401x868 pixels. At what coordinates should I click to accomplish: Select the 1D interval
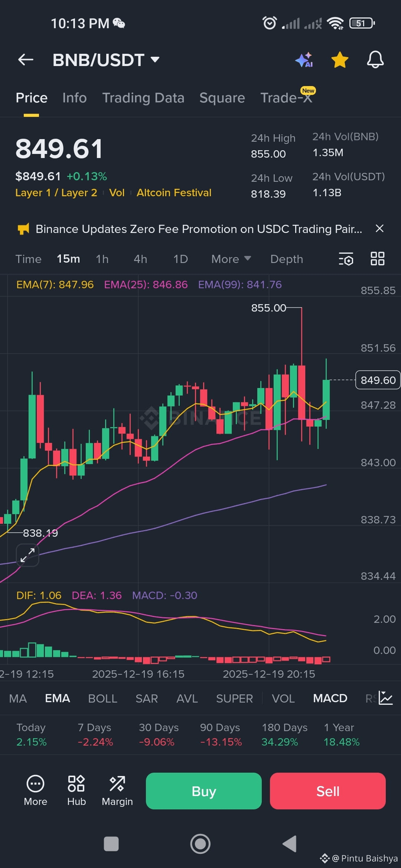tap(180, 259)
